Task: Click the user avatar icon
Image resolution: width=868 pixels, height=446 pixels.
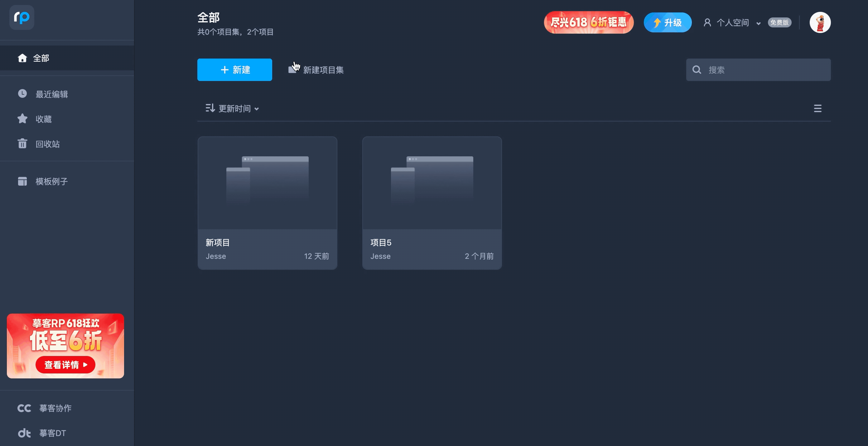Action: click(x=820, y=22)
